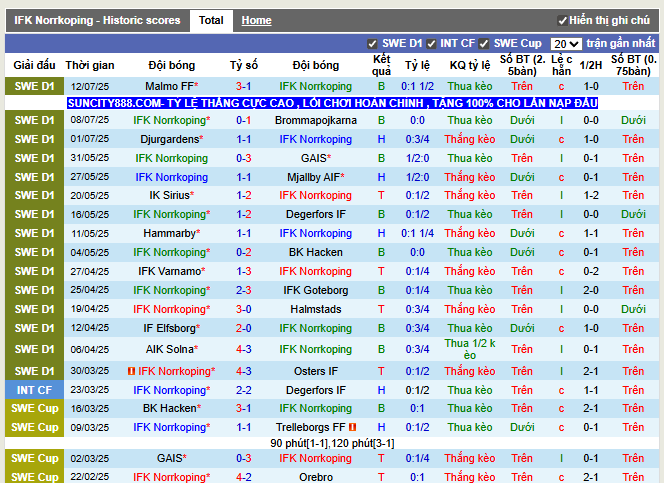Click Thua 1/2 kèo result cell
Image resolution: width=664 pixels, height=483 pixels.
point(470,349)
